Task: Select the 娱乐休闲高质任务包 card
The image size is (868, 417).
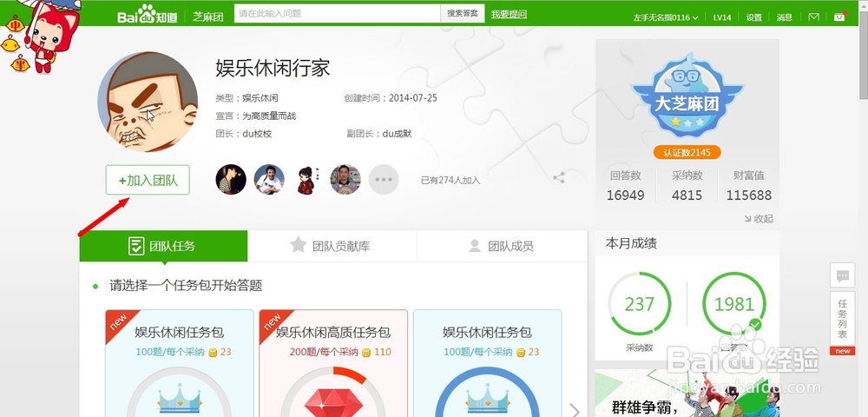Action: tap(333, 363)
